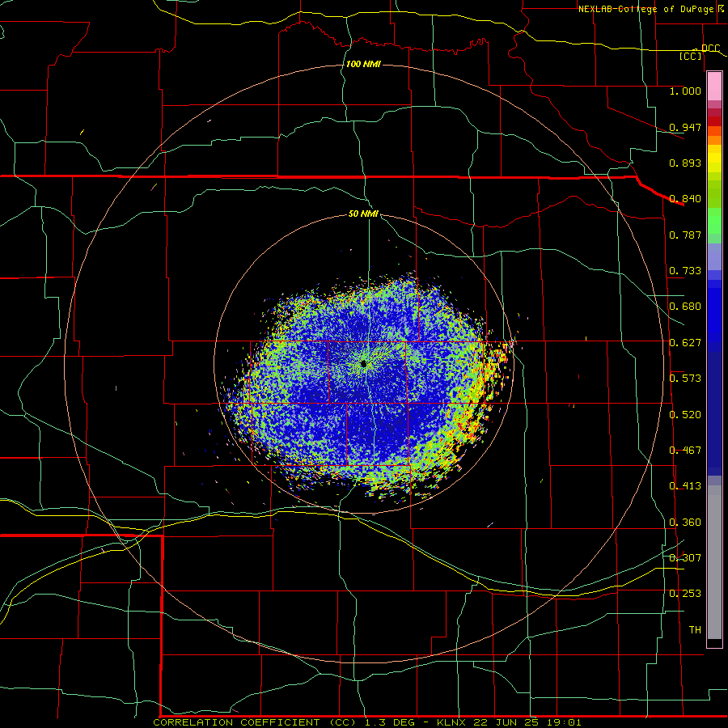Viewport: 728px width, 728px height.
Task: Click the 0.413 legend value
Action: (x=685, y=486)
